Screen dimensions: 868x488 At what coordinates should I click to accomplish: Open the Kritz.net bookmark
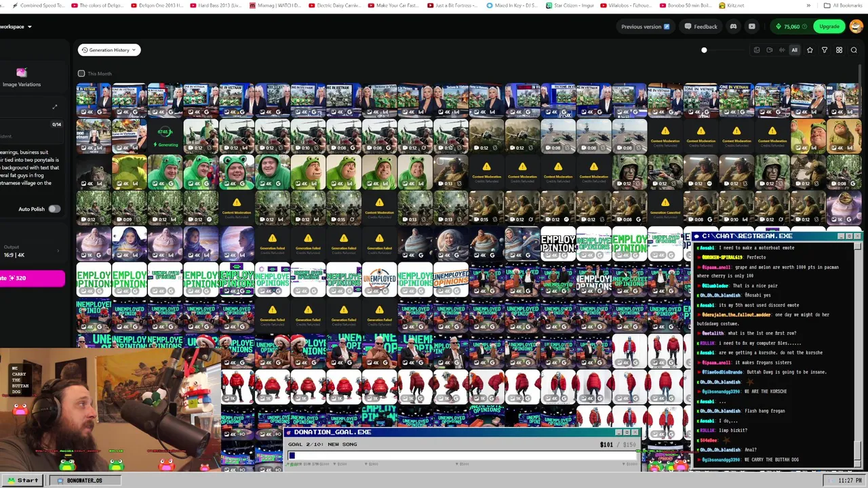click(731, 5)
